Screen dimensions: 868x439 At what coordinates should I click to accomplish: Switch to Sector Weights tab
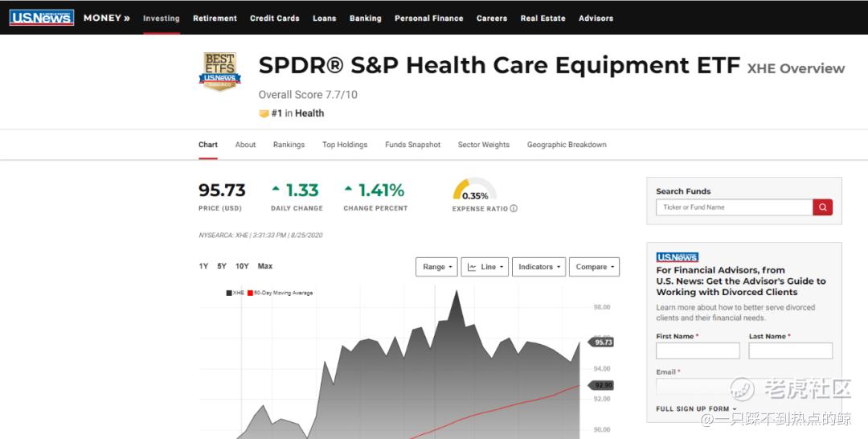point(483,145)
